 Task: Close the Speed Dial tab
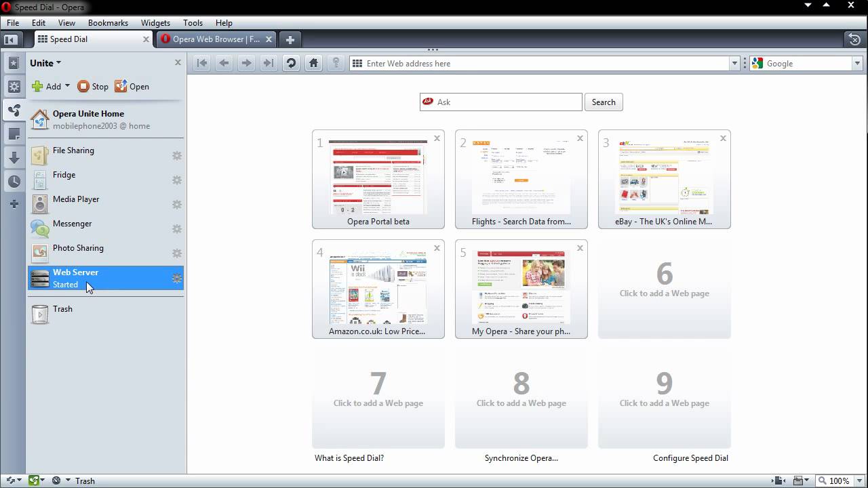point(146,39)
